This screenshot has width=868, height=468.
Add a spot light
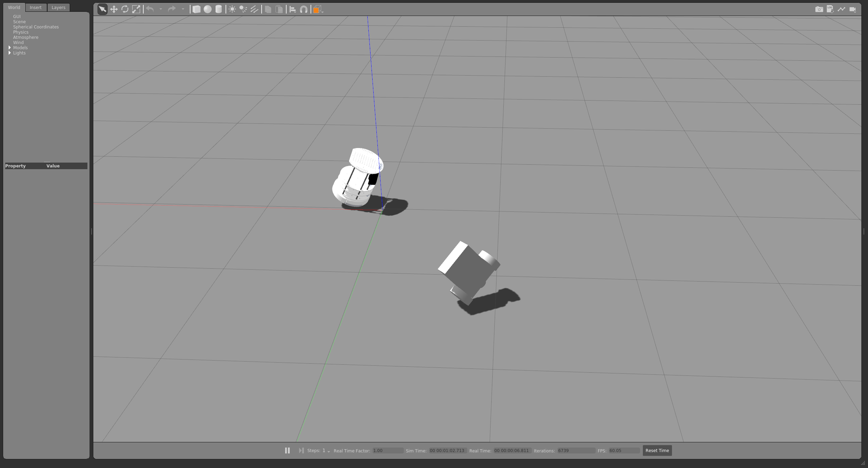click(243, 9)
